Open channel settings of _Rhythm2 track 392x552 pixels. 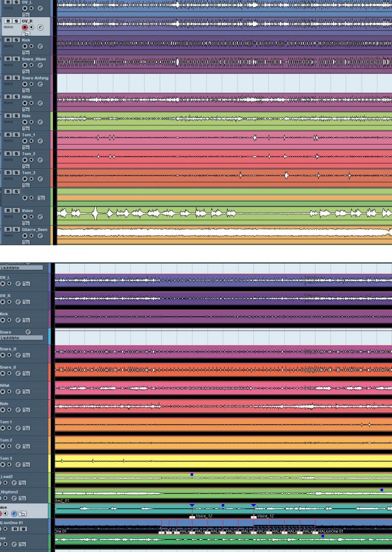14,498
